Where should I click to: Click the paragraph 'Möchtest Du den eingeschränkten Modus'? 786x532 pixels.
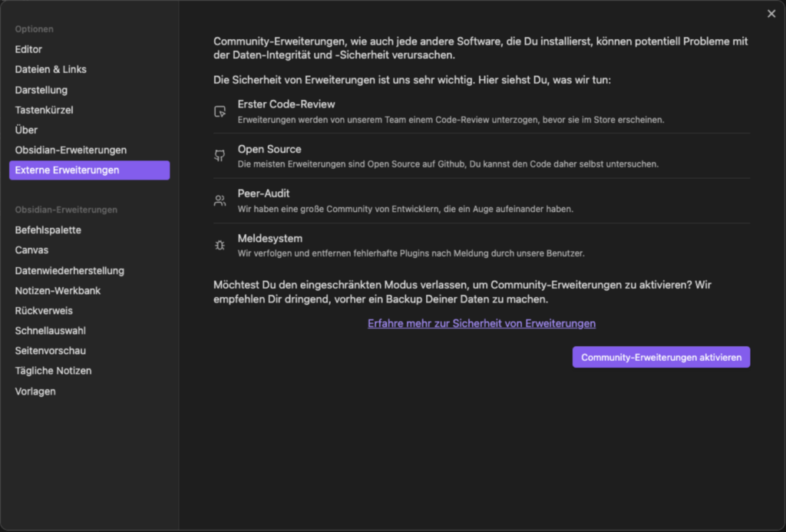[462, 292]
